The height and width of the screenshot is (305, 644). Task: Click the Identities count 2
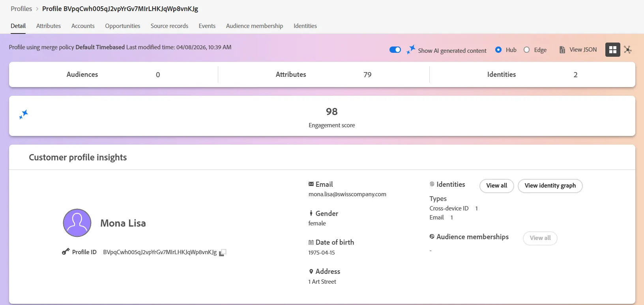(x=575, y=74)
